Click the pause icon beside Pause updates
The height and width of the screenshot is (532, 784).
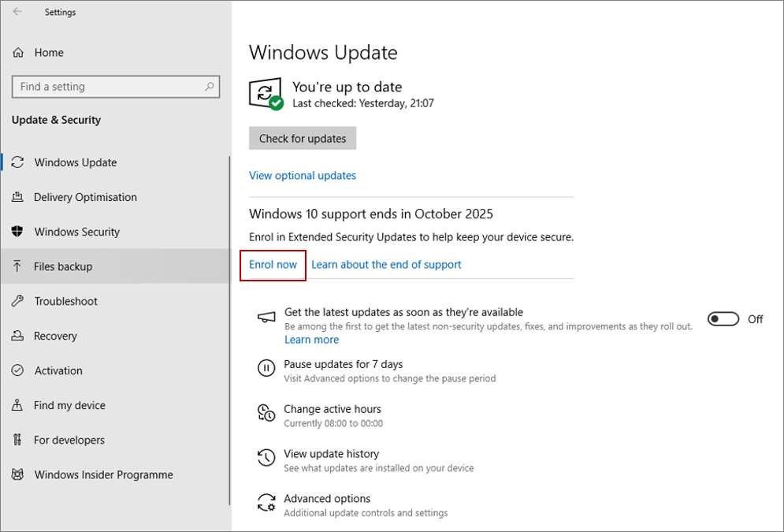(266, 369)
